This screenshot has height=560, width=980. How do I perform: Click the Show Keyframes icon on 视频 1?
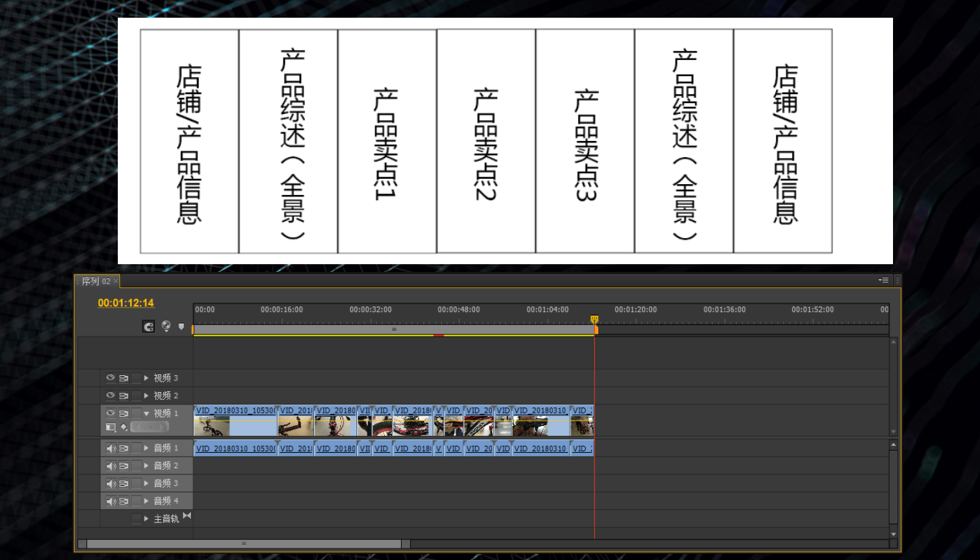point(124,427)
